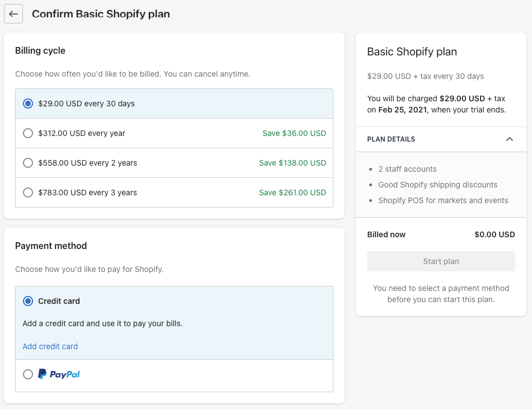Select Credit card payment method
Viewport: 532px width, 409px height.
[x=28, y=301]
